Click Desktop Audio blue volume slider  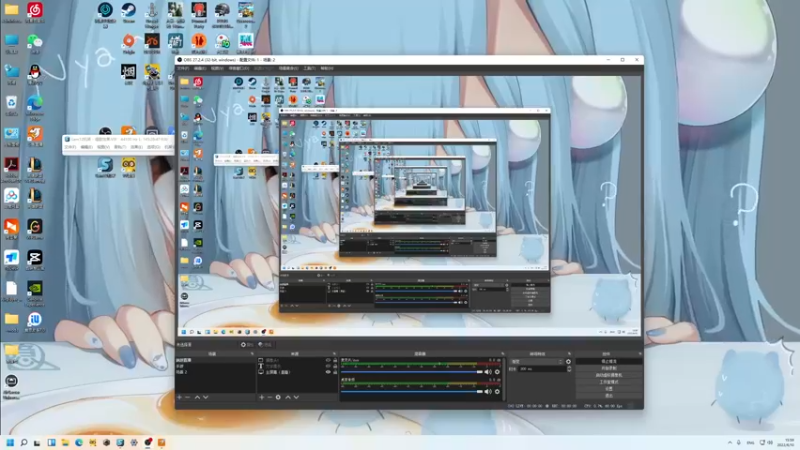coord(411,391)
